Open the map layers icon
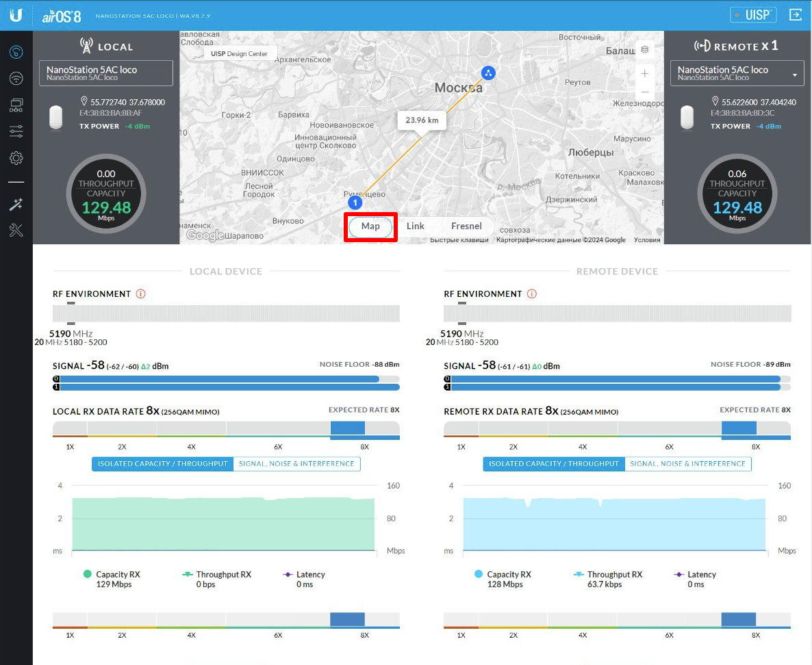The image size is (812, 665). [645, 50]
